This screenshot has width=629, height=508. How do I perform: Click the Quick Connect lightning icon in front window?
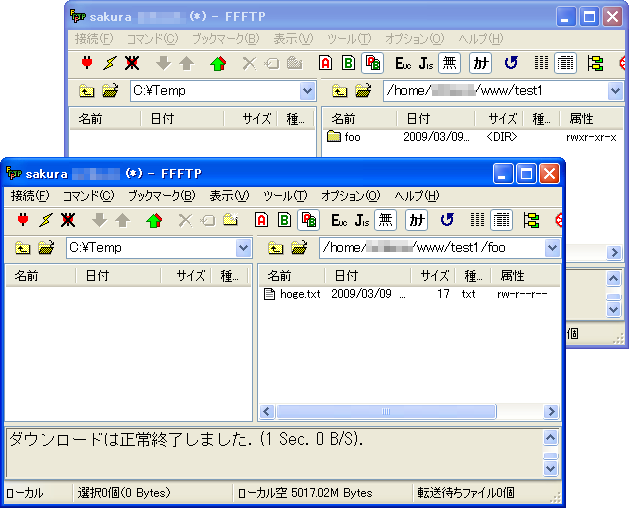[46, 220]
